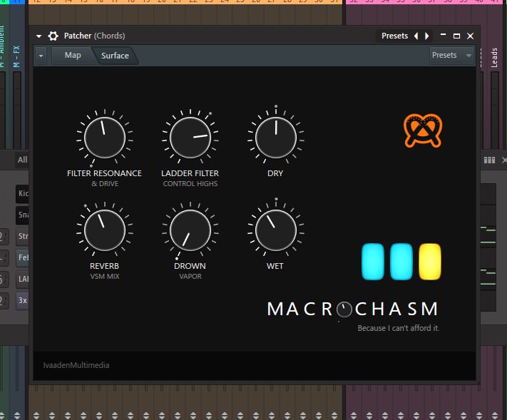Select the 3x channel in background rack
The width and height of the screenshot is (507, 420).
(x=22, y=300)
